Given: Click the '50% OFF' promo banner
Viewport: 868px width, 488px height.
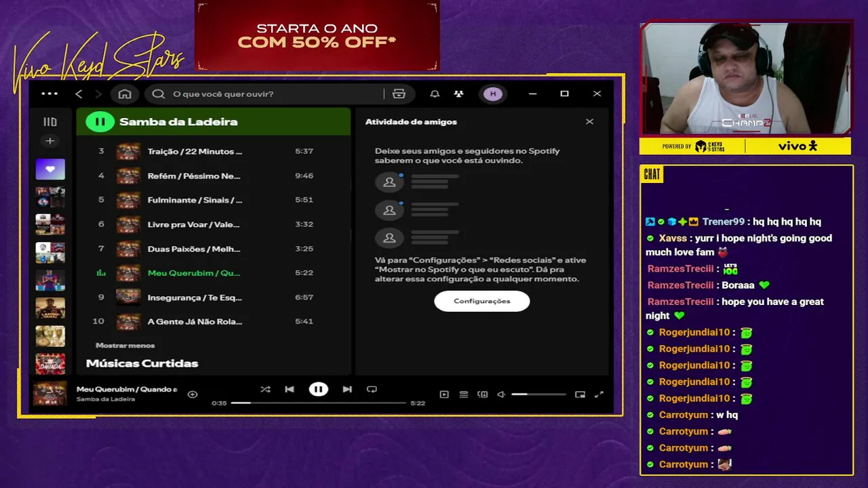Looking at the screenshot, I should [x=317, y=35].
